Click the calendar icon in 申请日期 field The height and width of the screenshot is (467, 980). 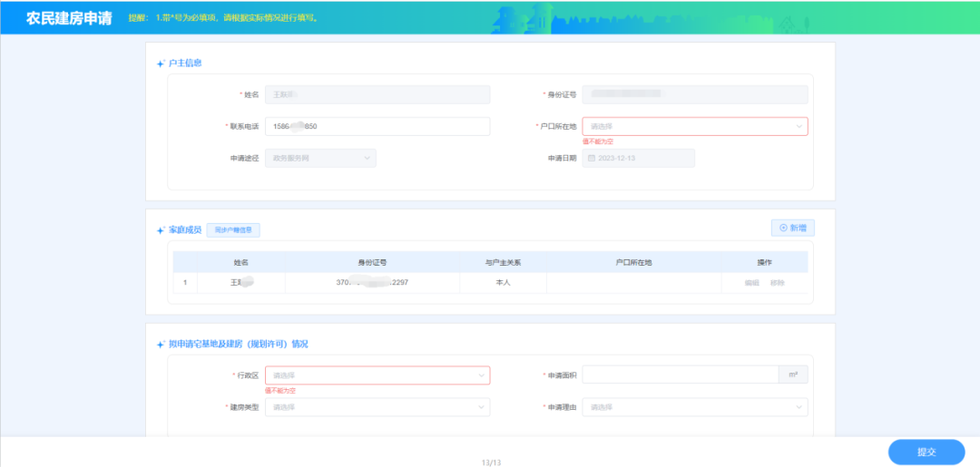593,159
